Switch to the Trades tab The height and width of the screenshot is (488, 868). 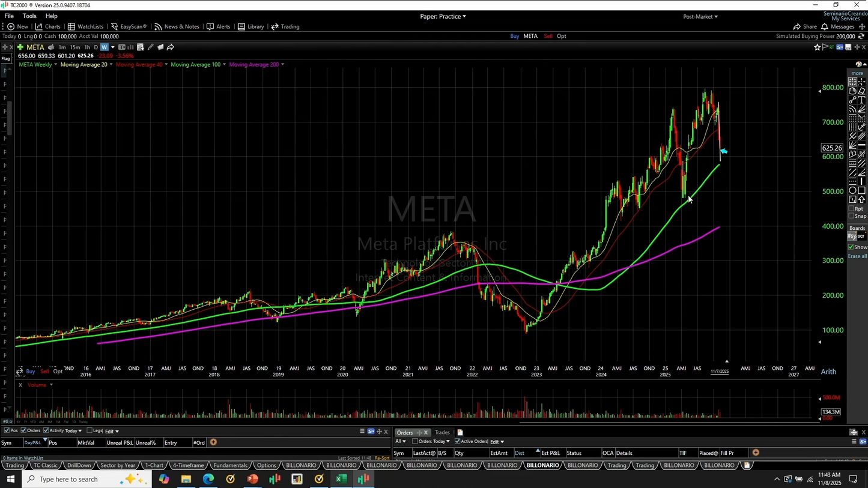(x=442, y=432)
